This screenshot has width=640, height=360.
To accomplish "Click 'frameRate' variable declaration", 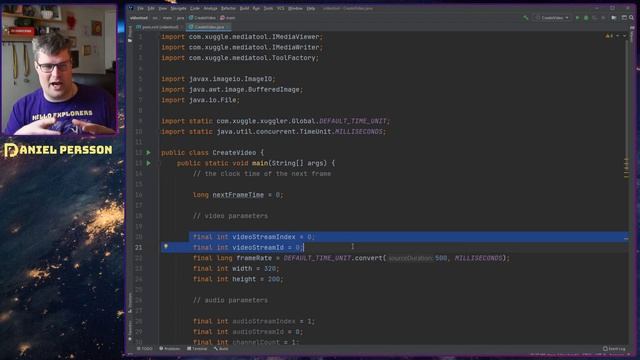I will [x=254, y=258].
